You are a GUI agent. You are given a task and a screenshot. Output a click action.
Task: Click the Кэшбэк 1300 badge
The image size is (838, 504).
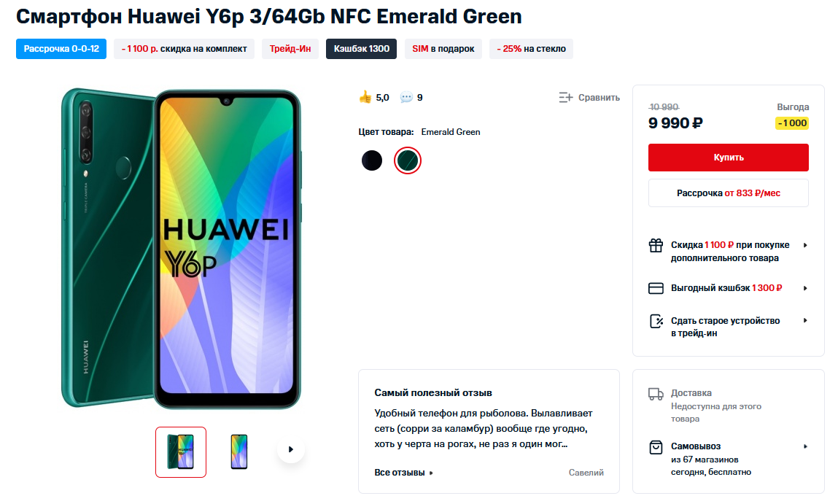coord(361,49)
